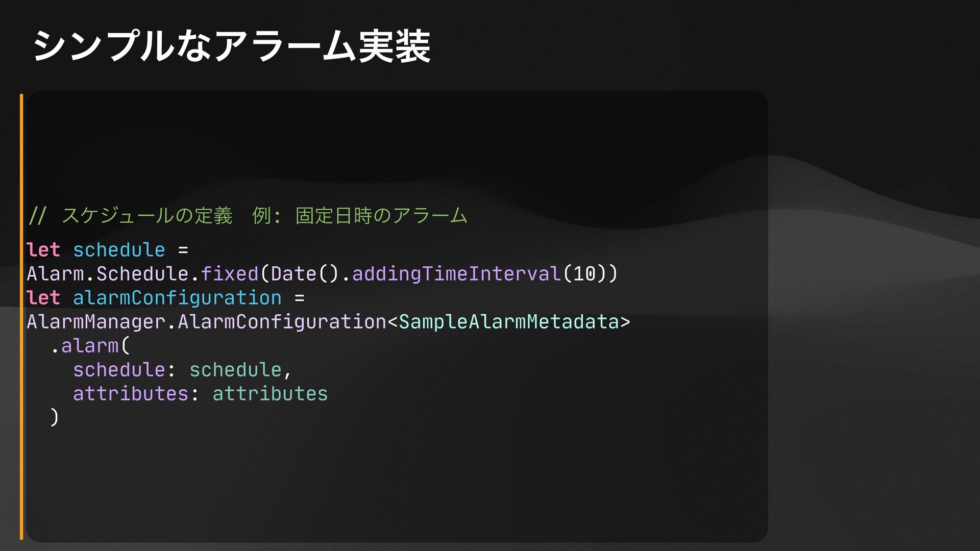Click the green 'schedule' argument value
The width and height of the screenshot is (980, 551).
point(235,370)
